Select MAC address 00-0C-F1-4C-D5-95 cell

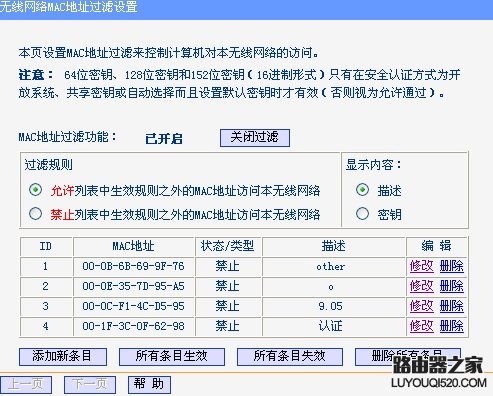click(x=133, y=306)
